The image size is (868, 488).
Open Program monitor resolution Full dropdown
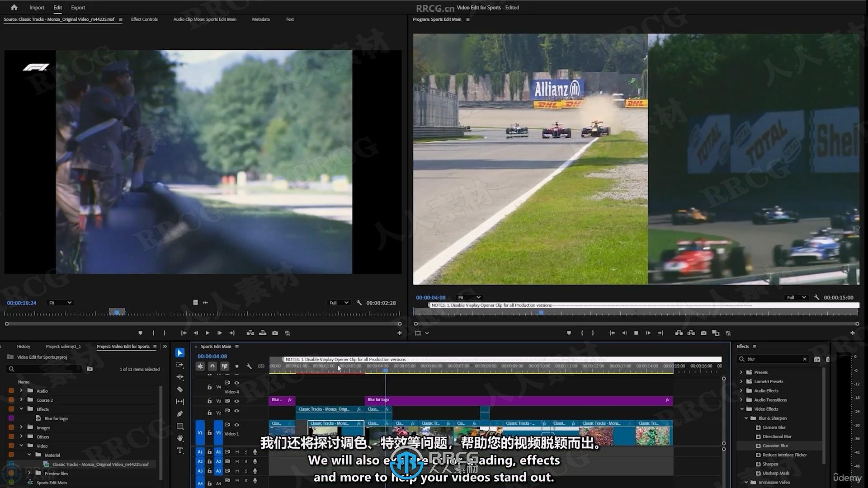tap(796, 297)
